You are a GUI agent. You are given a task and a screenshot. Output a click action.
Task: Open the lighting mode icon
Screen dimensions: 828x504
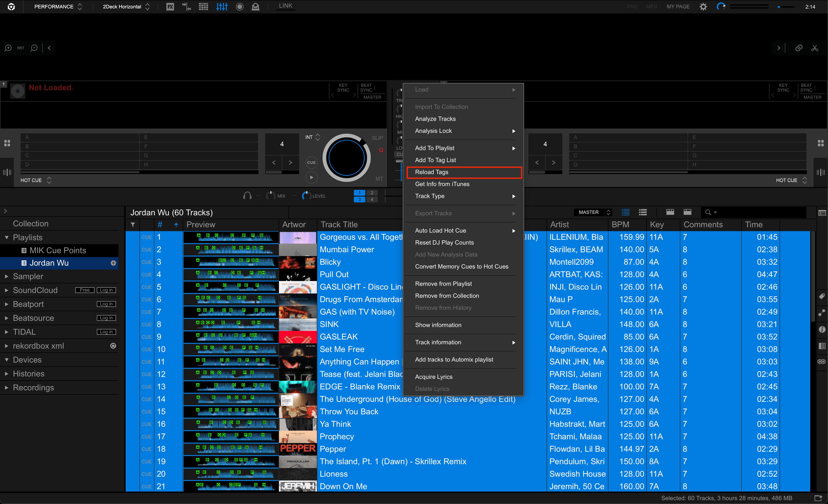coord(256,6)
